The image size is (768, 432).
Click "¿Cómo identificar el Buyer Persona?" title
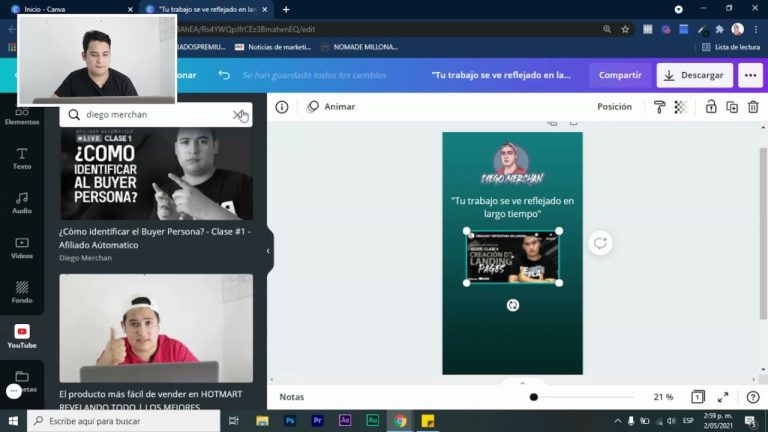[x=155, y=238]
